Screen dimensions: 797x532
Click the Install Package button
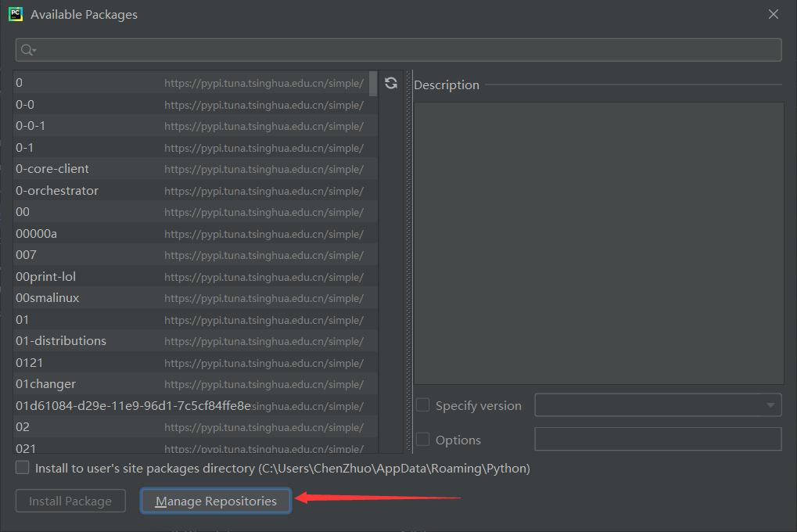(x=70, y=501)
